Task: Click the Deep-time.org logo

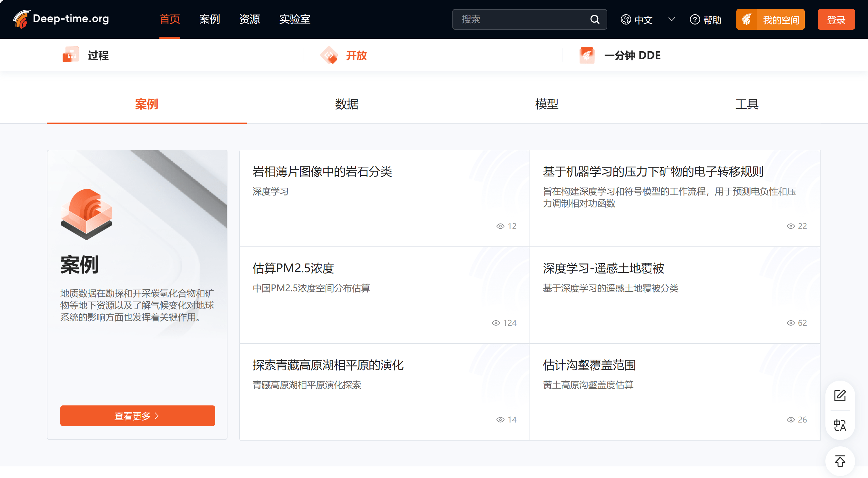Action: click(x=61, y=19)
